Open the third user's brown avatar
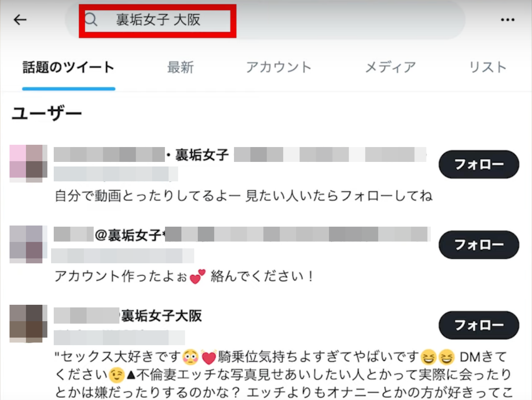Screen dimensions: 532x400 28,324
